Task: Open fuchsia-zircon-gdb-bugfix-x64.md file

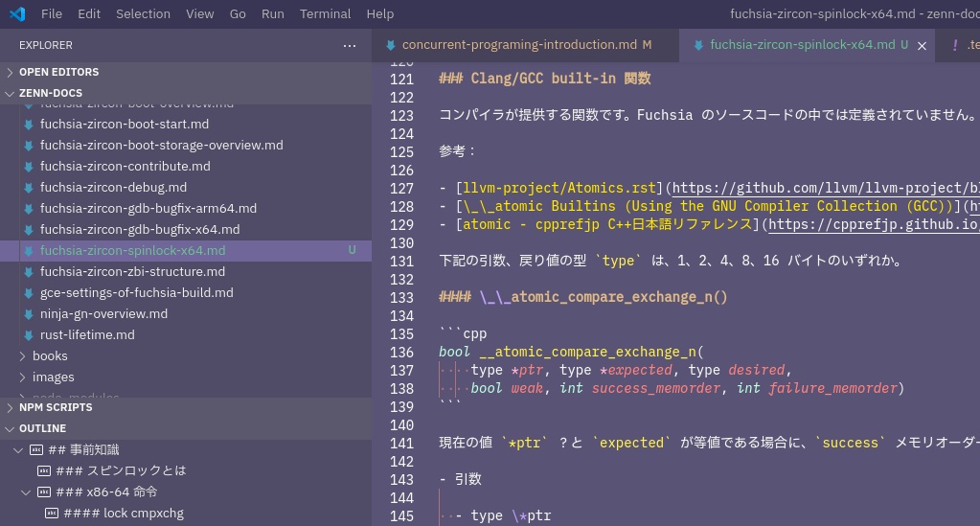Action: 140,230
